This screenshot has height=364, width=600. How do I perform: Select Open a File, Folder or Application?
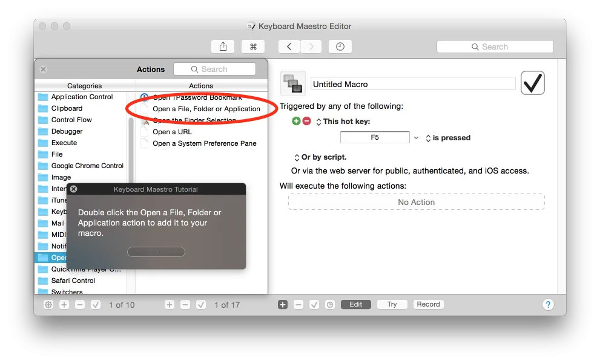click(206, 109)
